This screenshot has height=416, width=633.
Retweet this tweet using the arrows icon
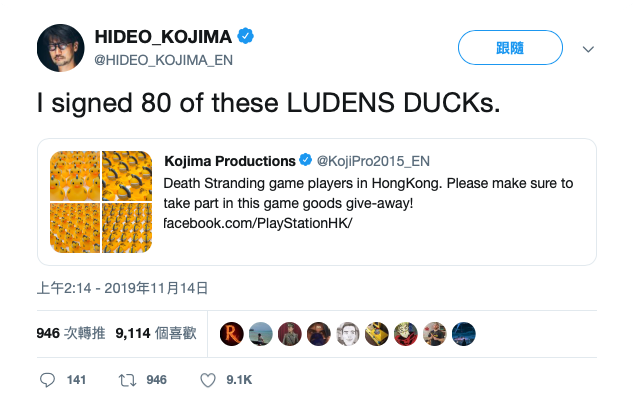(x=127, y=380)
